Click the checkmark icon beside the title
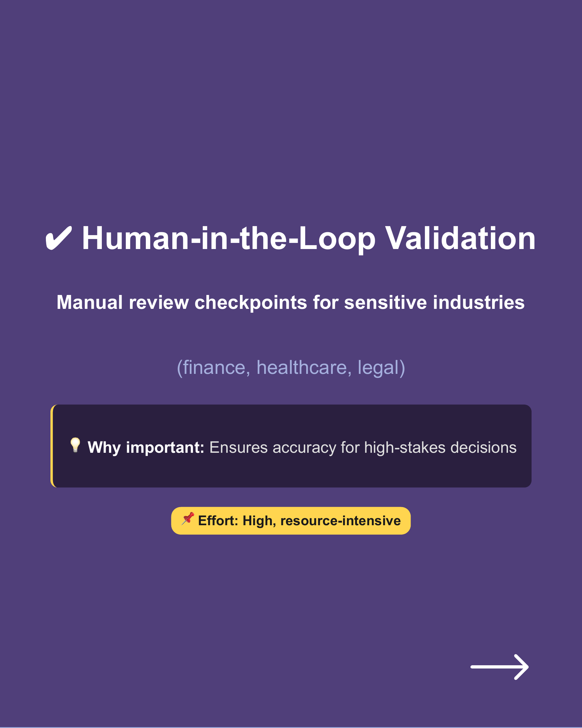The width and height of the screenshot is (582, 728). (59, 238)
